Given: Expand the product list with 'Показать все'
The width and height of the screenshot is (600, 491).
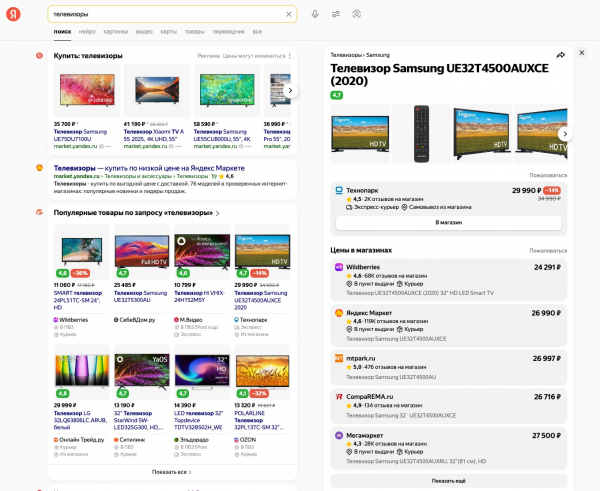Looking at the screenshot, I should tap(170, 471).
